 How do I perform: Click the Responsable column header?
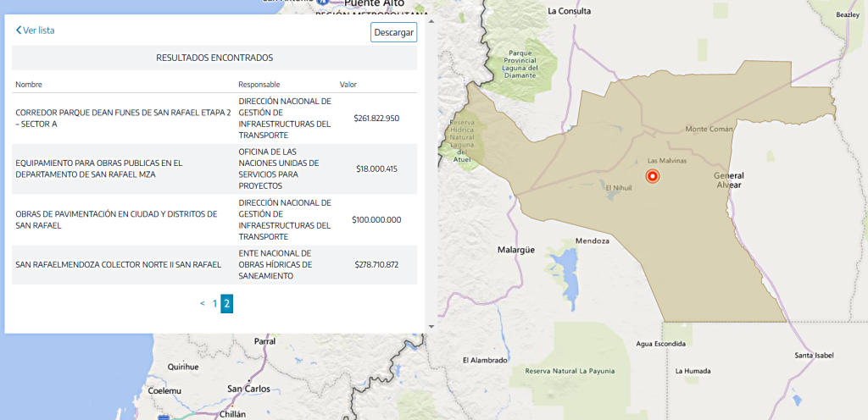(259, 85)
